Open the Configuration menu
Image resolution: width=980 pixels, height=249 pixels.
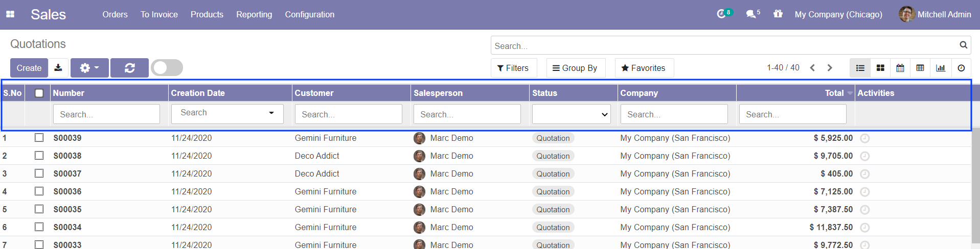[x=309, y=14]
